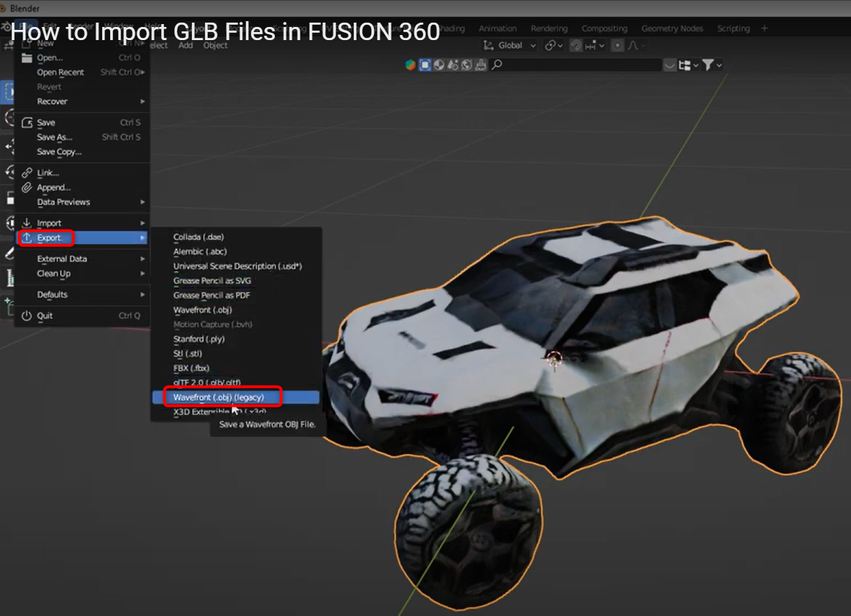Image resolution: width=851 pixels, height=616 pixels.
Task: Open the Add menu in viewport header
Action: coord(186,46)
